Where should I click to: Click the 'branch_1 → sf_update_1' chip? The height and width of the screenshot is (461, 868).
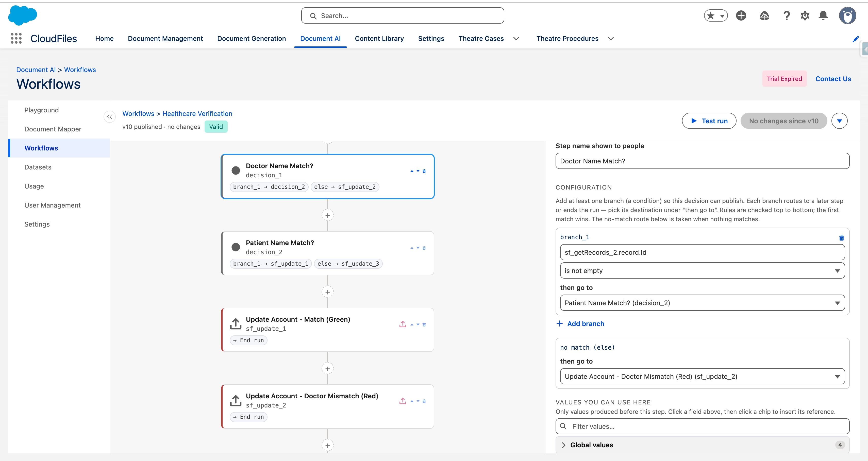point(271,264)
